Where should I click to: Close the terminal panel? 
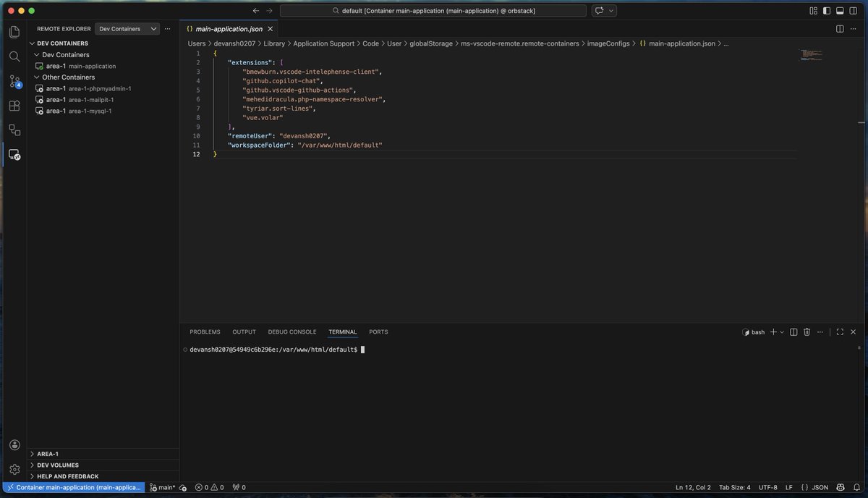pos(854,332)
